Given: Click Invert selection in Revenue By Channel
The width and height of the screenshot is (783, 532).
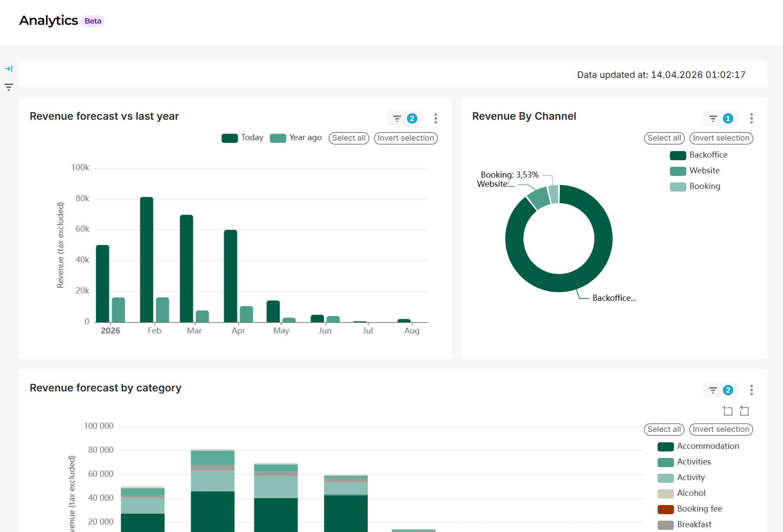Looking at the screenshot, I should tap(721, 138).
